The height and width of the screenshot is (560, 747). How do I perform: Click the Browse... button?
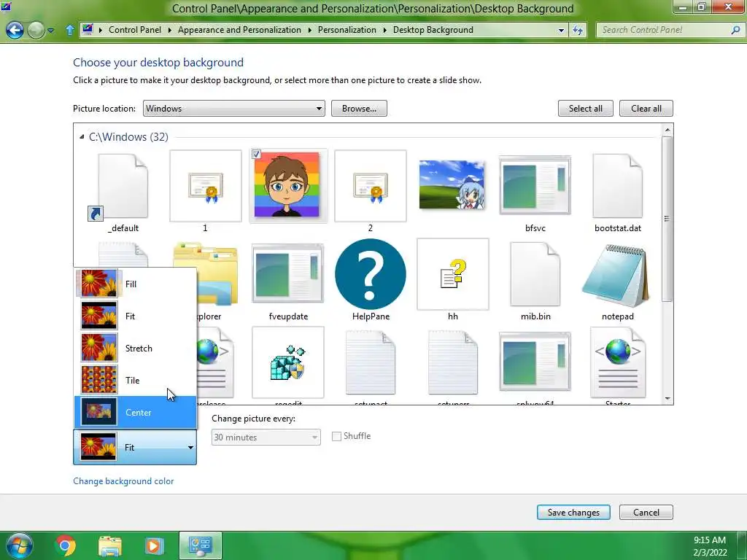(x=359, y=109)
